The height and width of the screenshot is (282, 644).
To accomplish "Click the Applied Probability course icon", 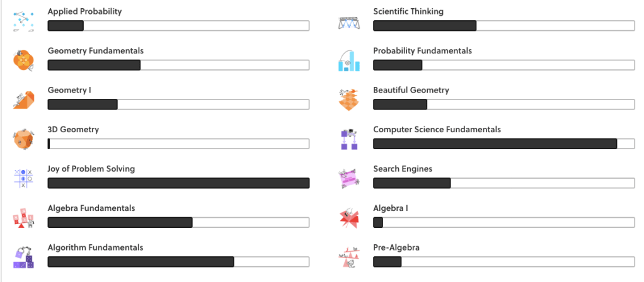I will pos(23,21).
